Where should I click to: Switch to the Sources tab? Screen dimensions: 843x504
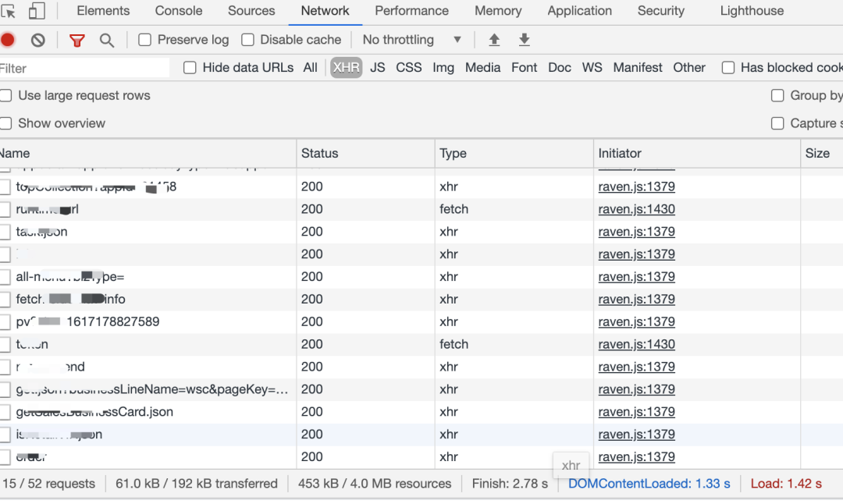click(251, 11)
